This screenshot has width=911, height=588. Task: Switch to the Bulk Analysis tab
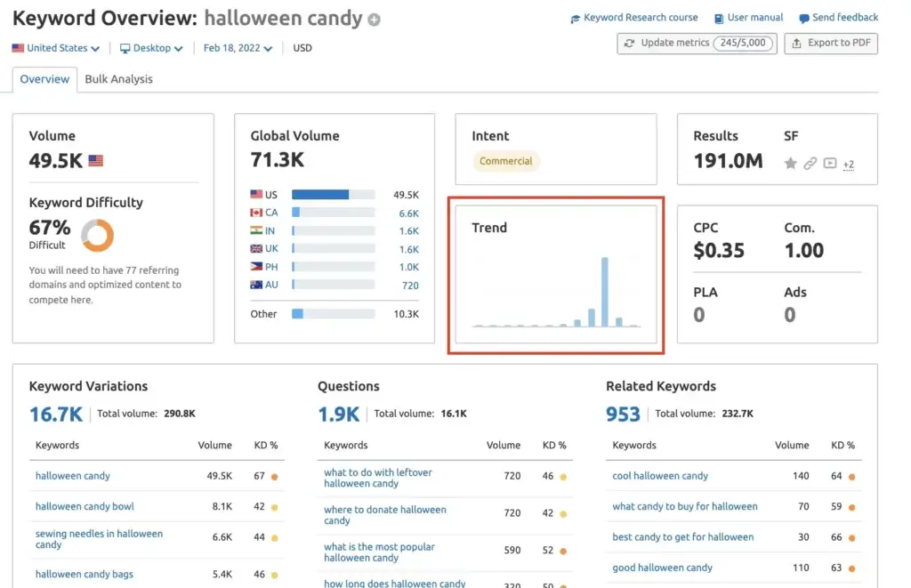point(118,79)
